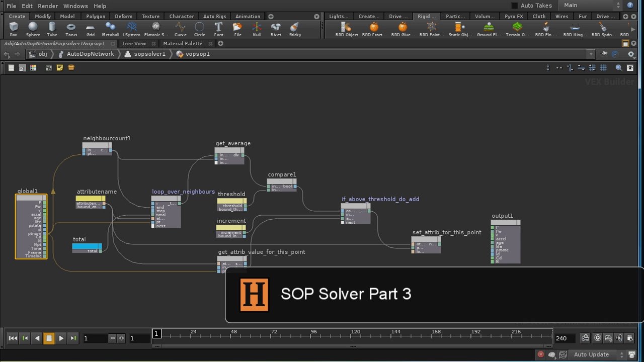644x362 pixels.
Task: Select the Sticky shelf tool
Action: point(295,29)
